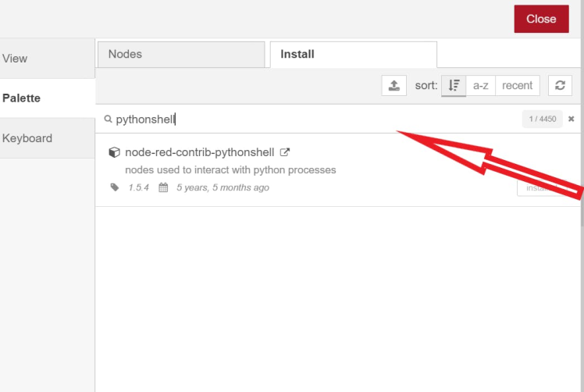Click the version tag icon
The image size is (584, 392).
pyautogui.click(x=115, y=187)
